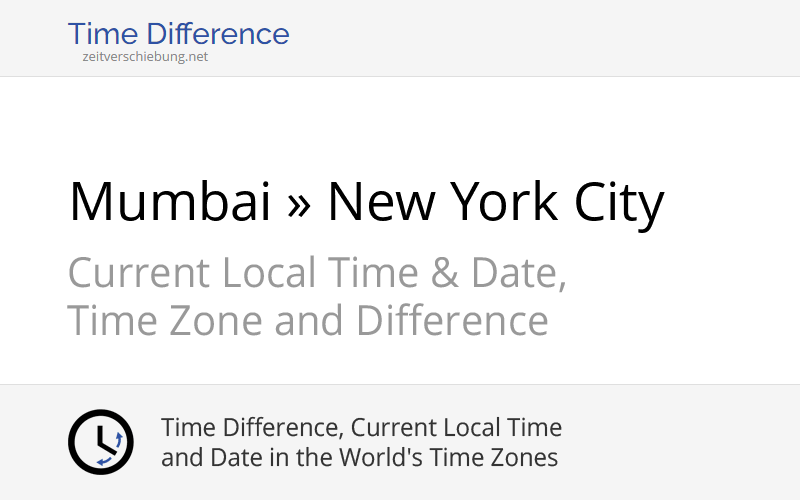Click the » separator between city names
Screen dimensions: 800x500
(x=299, y=204)
